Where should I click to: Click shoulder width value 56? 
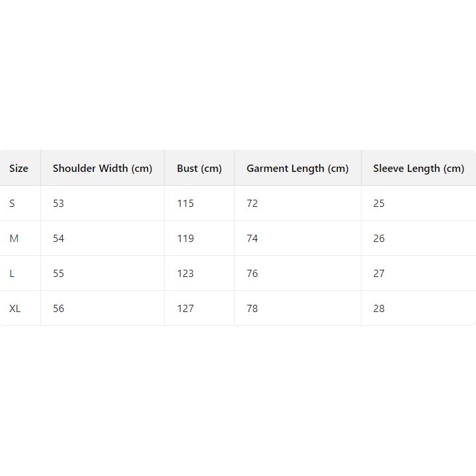[58, 308]
